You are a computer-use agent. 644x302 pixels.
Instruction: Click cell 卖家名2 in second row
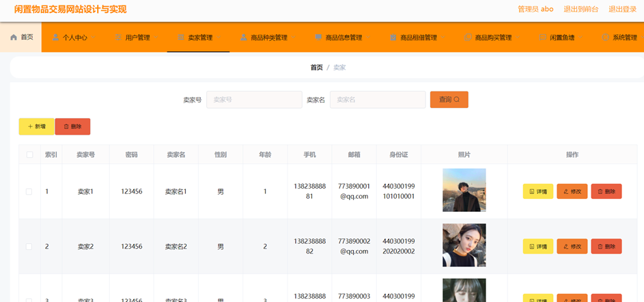click(176, 247)
